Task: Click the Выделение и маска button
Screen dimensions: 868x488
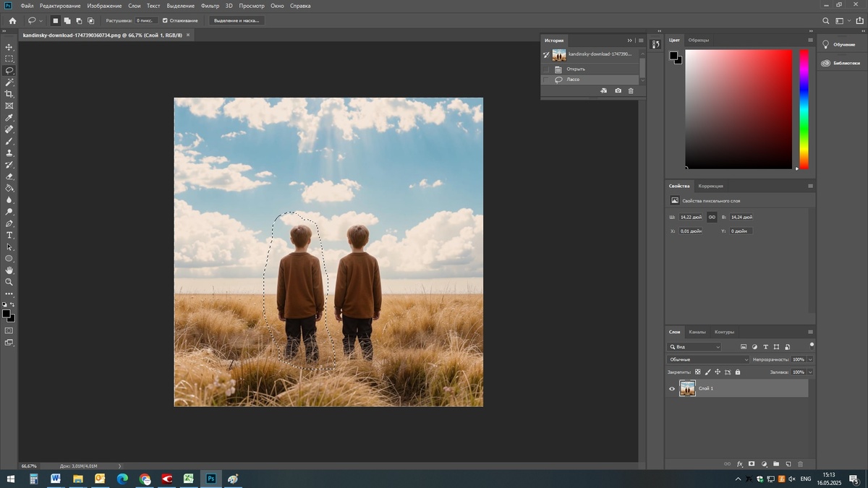Action: point(237,20)
